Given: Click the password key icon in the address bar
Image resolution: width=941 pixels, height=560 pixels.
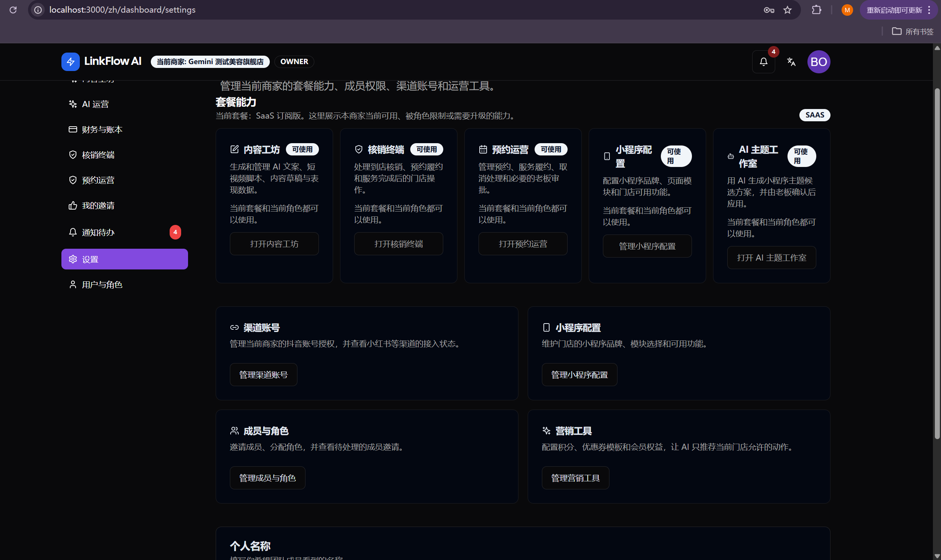Looking at the screenshot, I should click(769, 10).
